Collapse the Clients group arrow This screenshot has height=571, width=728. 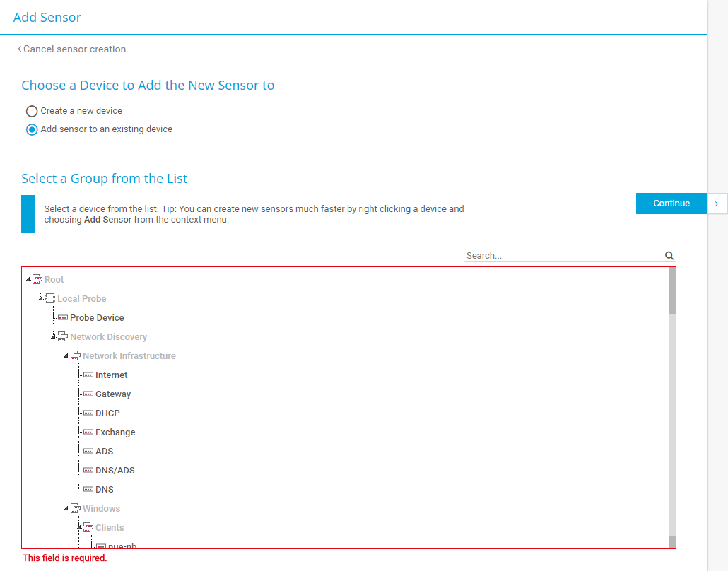[78, 528]
